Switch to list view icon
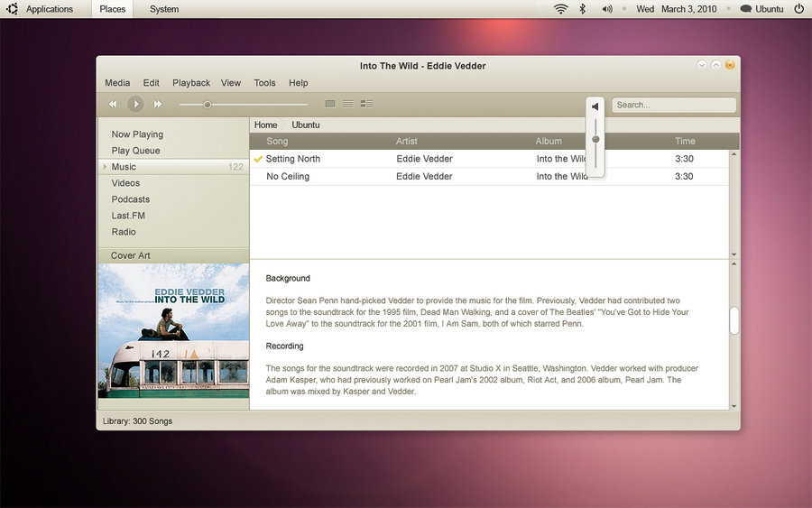 point(348,104)
